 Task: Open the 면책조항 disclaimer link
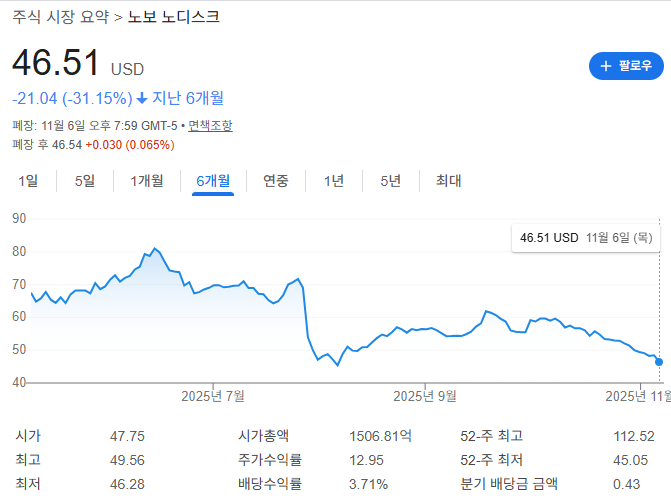(x=210, y=126)
